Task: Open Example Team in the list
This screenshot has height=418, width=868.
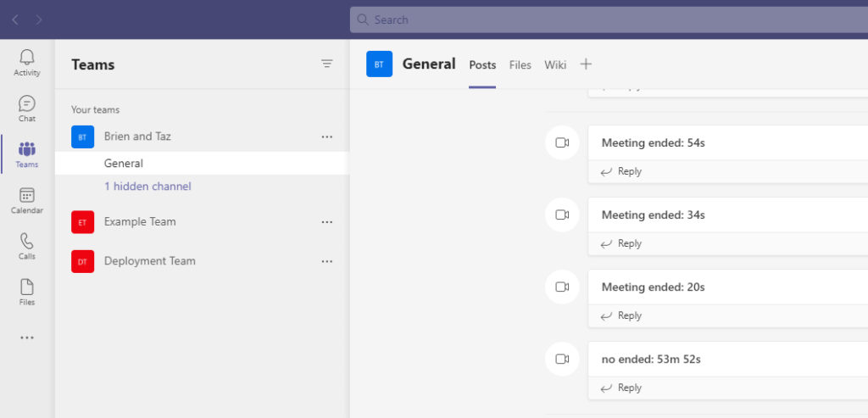Action: click(x=140, y=221)
